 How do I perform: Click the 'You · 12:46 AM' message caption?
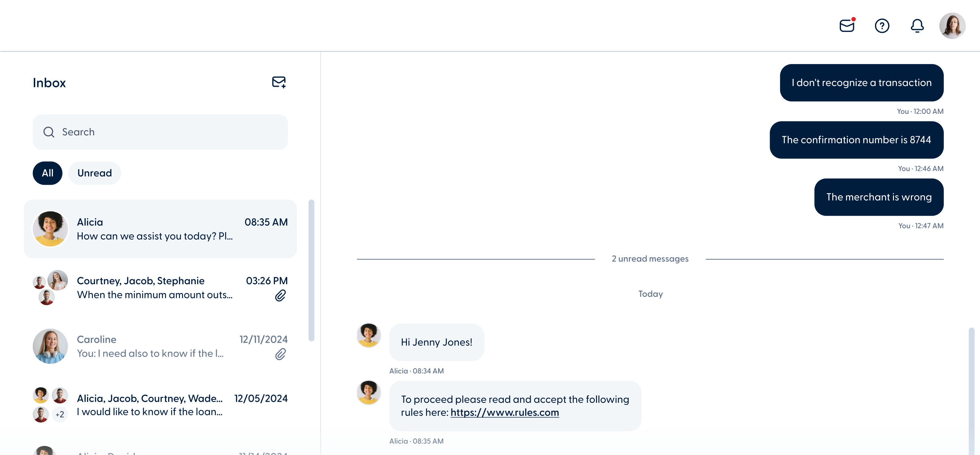[x=921, y=168]
